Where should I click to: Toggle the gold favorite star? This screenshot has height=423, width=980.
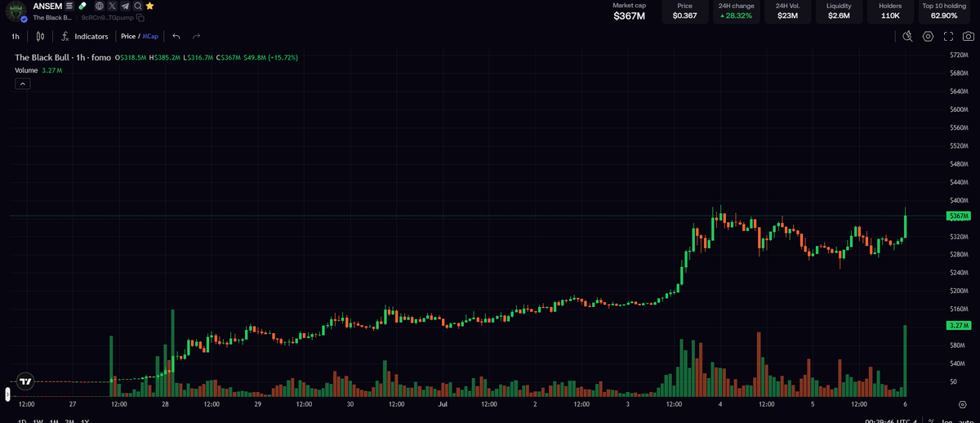pos(149,6)
